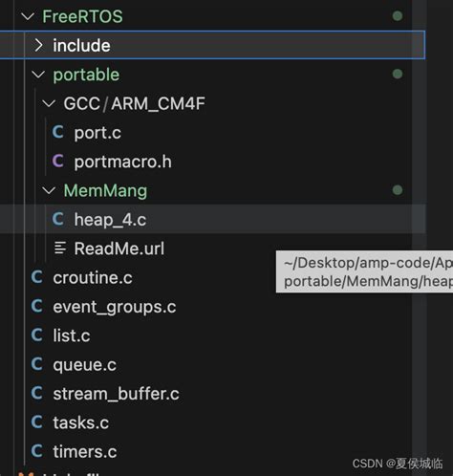Click the C icon beside list.c
Viewport: 453px width, 476px height.
coord(37,335)
